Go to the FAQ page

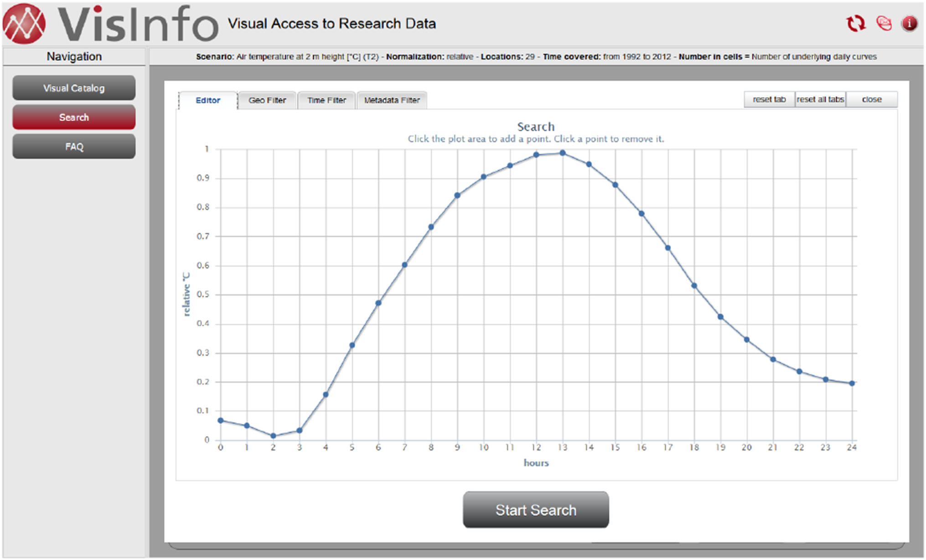click(x=74, y=147)
